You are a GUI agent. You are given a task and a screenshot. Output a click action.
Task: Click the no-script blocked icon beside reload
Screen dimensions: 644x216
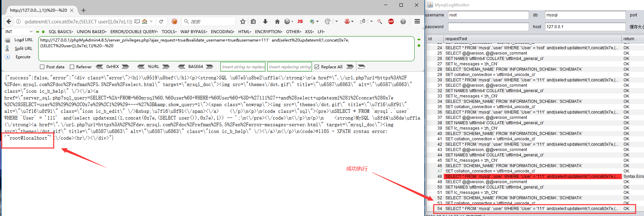coord(174,21)
